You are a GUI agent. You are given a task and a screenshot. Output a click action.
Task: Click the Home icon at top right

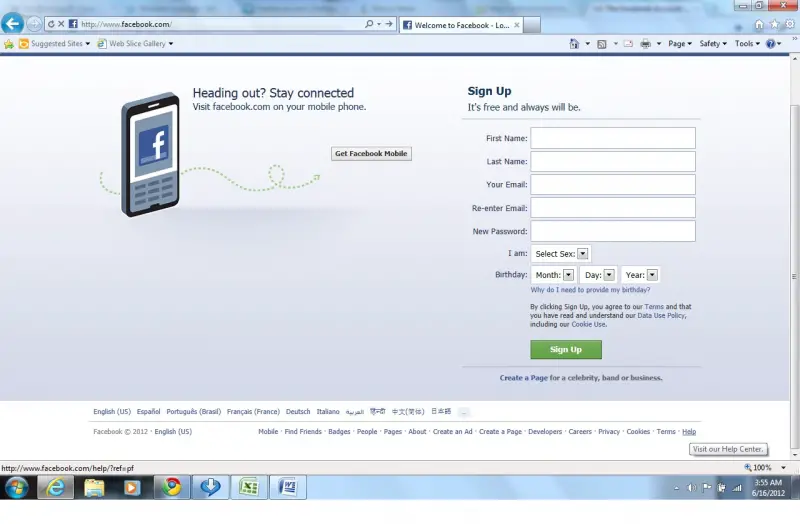(x=759, y=24)
